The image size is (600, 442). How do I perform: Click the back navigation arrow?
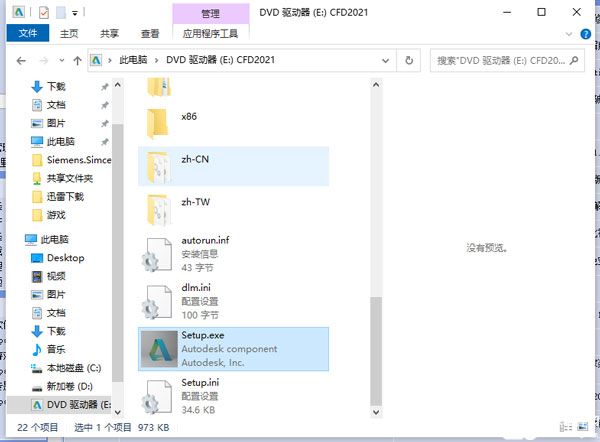click(x=19, y=60)
